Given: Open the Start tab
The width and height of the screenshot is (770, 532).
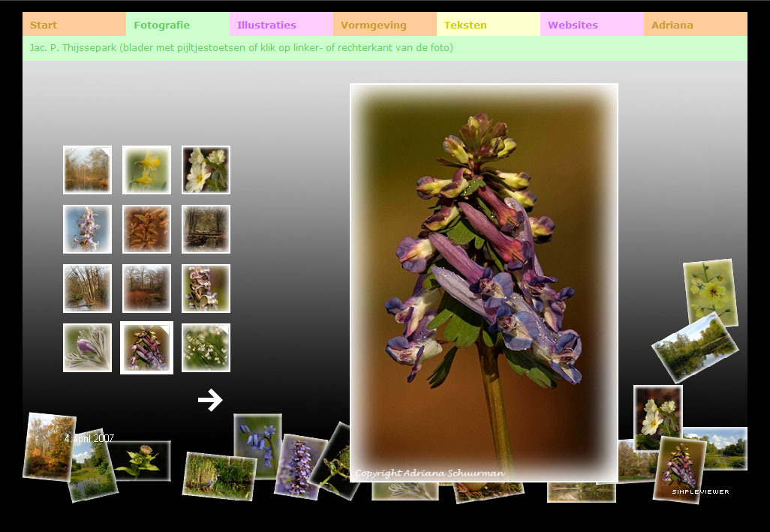Looking at the screenshot, I should coord(74,25).
